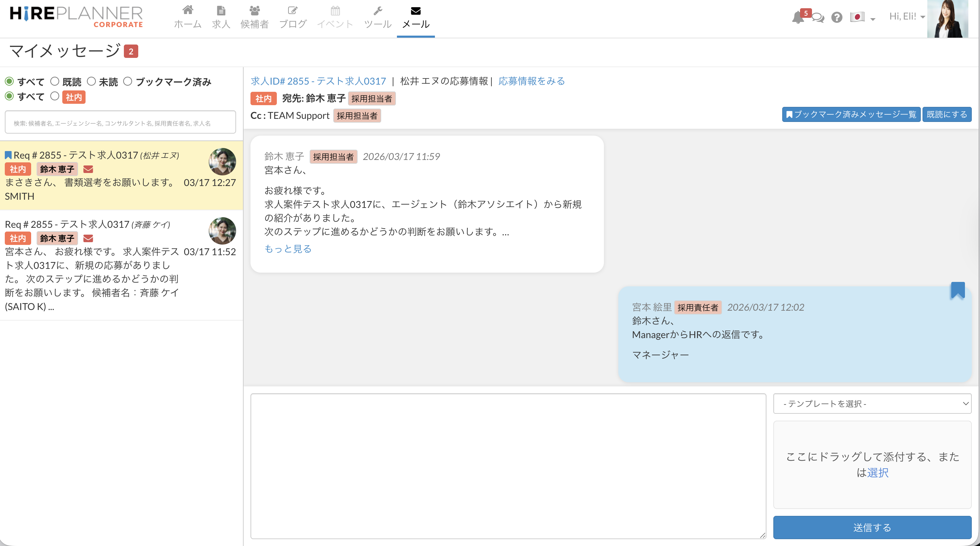Click envelope icon in 斉藤 ケイ message
980x546 pixels.
(88, 238)
